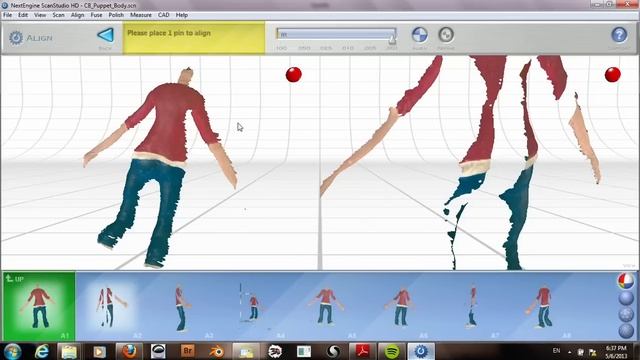
Task: Open the blue question mark help
Action: coord(619,35)
